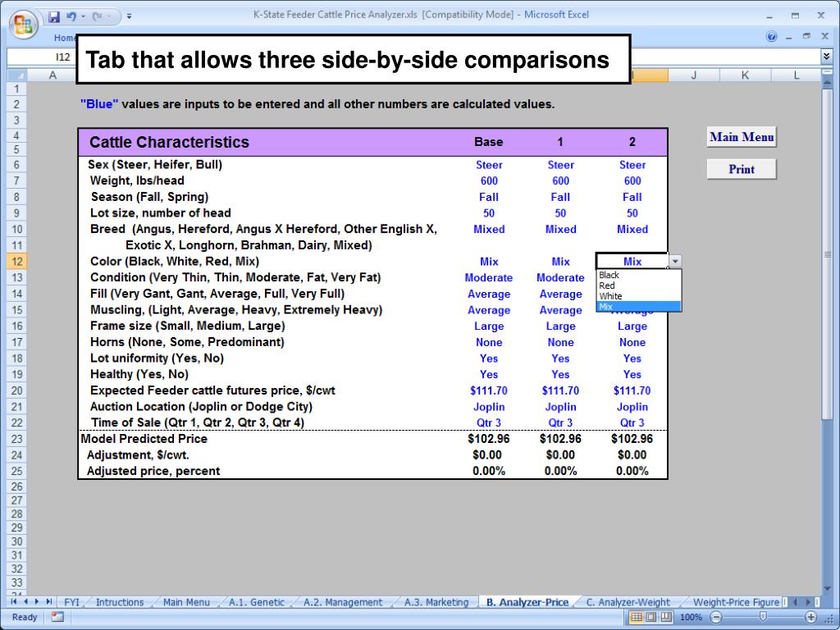Click Base Model Predicted Price $102.96
The width and height of the screenshot is (840, 630).
(489, 439)
